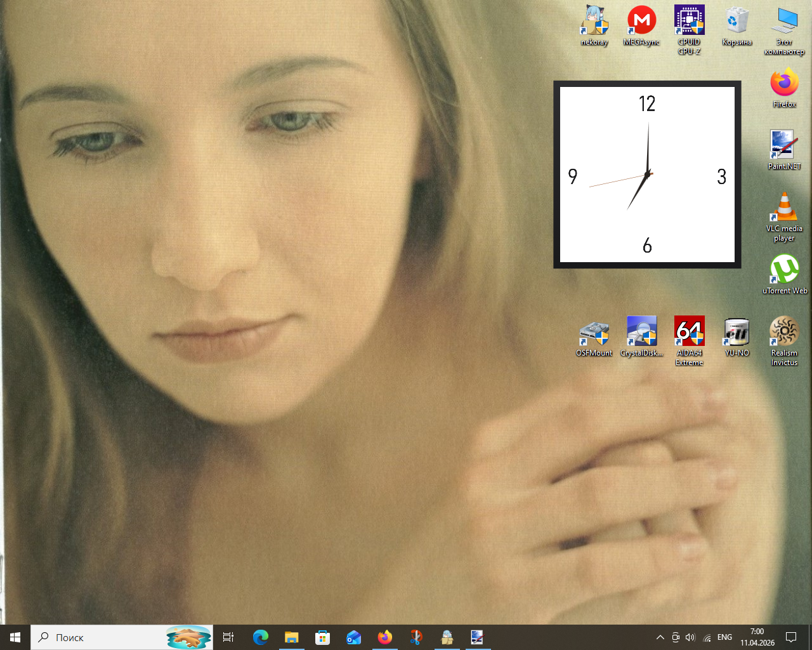
Task: Select the Этот компьютер icon
Action: click(784, 22)
